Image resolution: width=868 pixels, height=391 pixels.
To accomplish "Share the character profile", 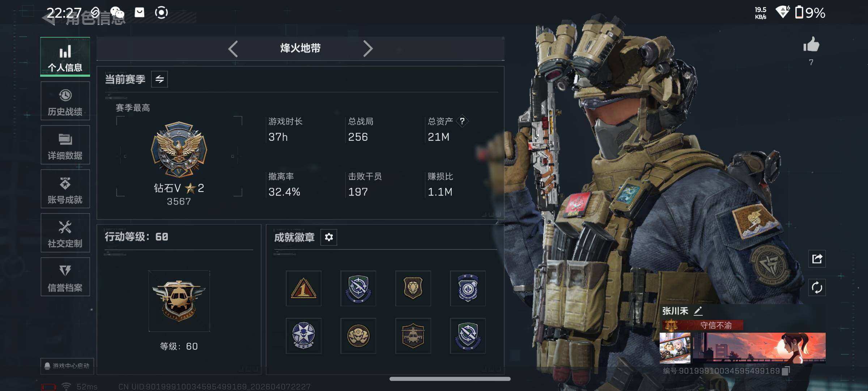I will 817,259.
